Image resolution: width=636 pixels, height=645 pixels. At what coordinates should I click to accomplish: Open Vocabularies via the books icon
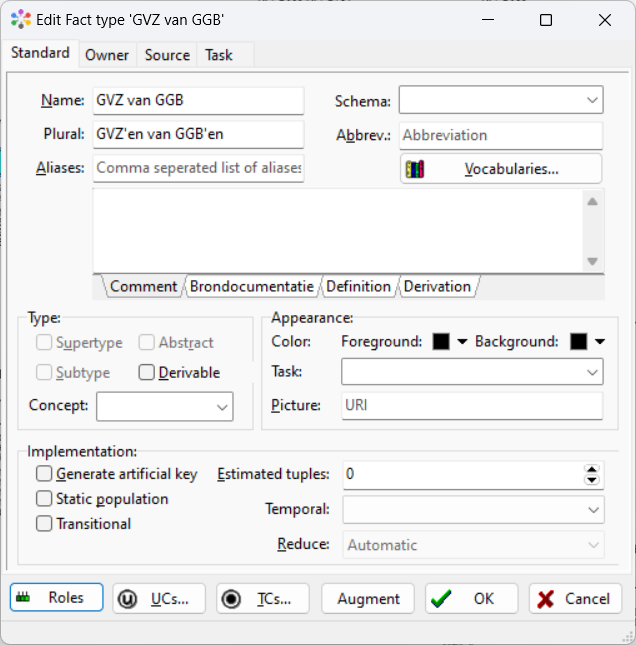tap(415, 169)
